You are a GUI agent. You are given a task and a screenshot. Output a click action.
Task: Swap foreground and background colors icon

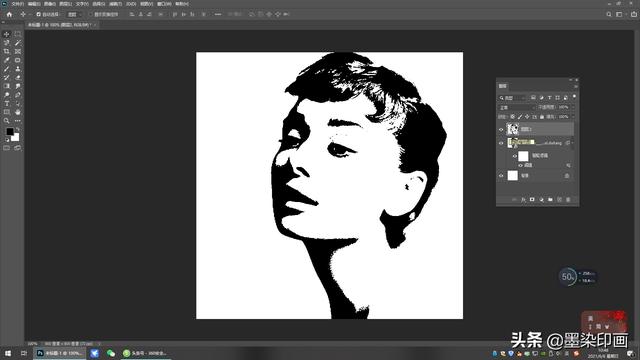pos(18,129)
